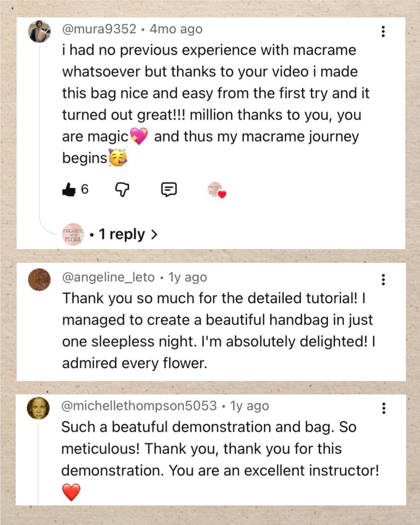Open more options for @angeline_leto comment
Screen dimensions: 420x525
(383, 280)
